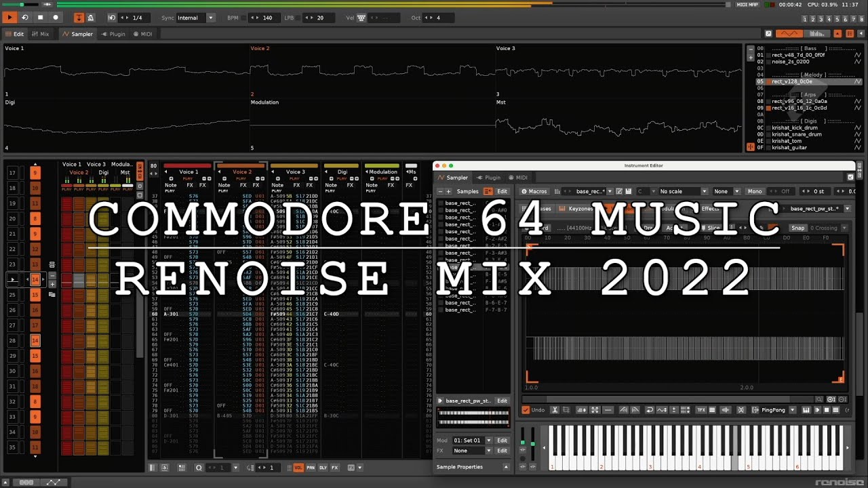The width and height of the screenshot is (868, 488).
Task: Select sequence slot 14 in pattern sequencer
Action: point(35,279)
